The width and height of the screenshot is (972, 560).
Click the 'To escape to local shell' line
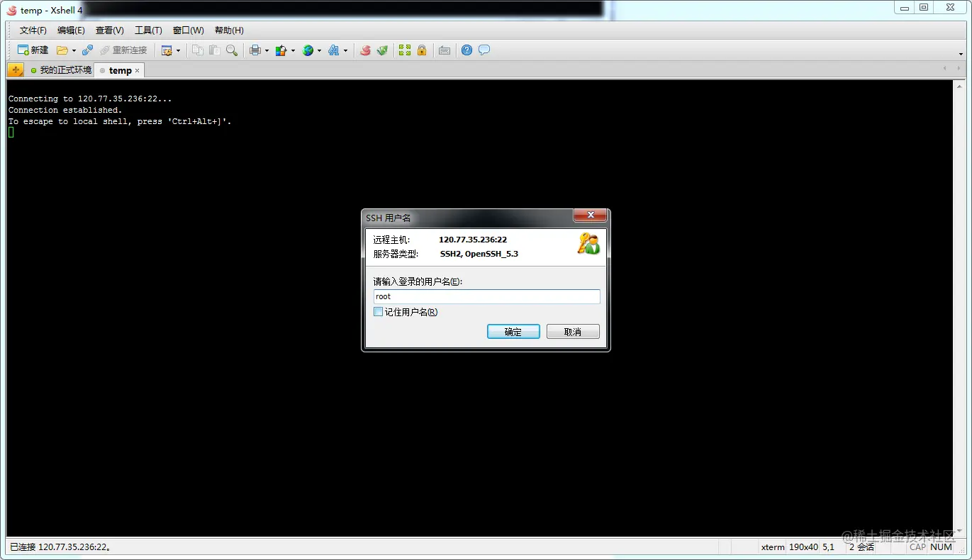120,122
